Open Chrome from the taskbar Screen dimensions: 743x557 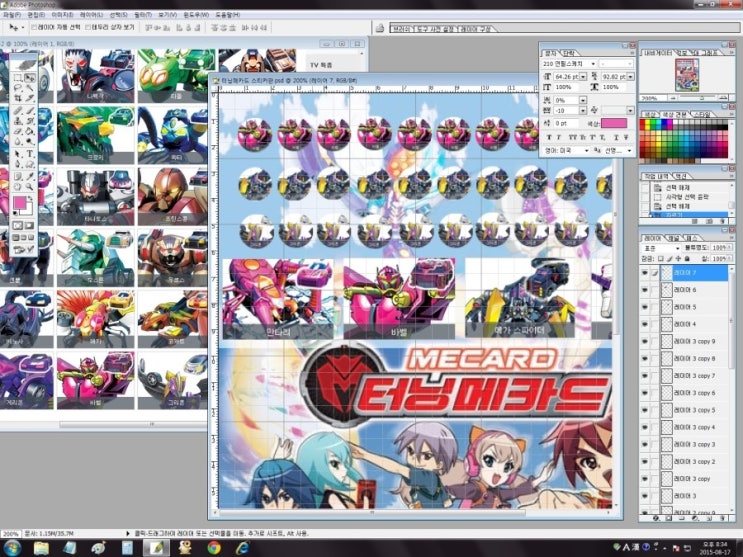(x=214, y=548)
